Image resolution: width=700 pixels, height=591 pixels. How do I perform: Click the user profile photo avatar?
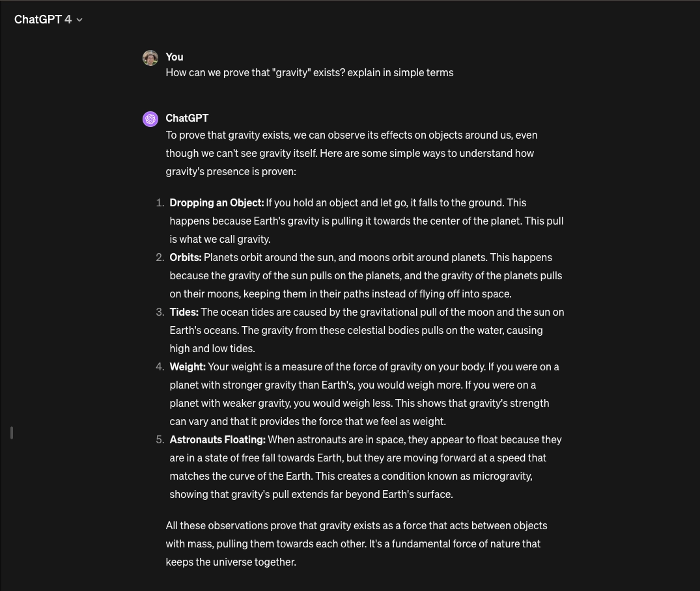pyautogui.click(x=150, y=58)
